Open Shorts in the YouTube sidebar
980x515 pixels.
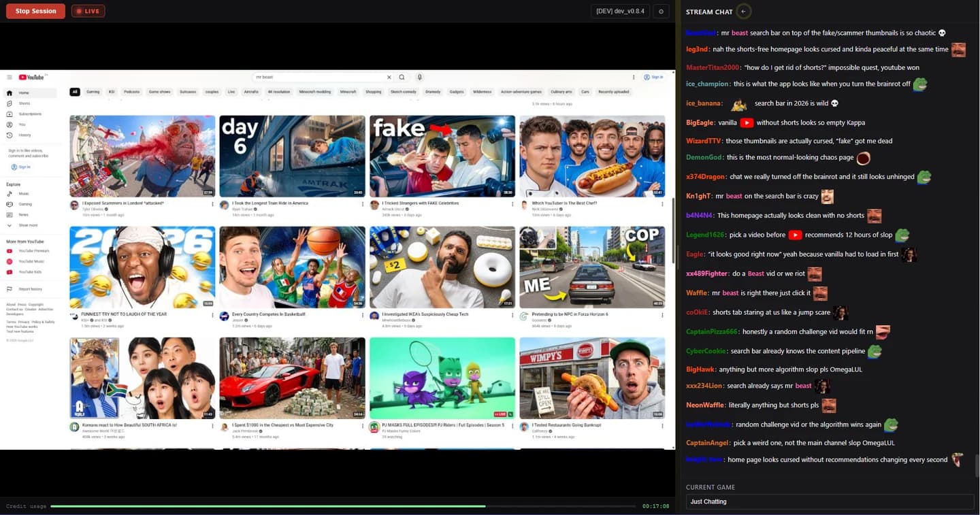pos(24,103)
